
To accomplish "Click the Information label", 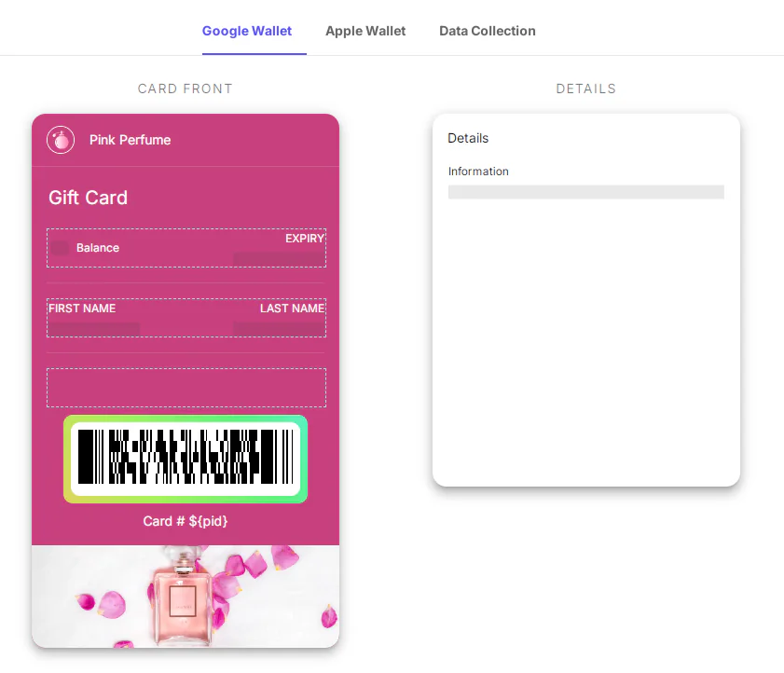I will click(x=478, y=172).
